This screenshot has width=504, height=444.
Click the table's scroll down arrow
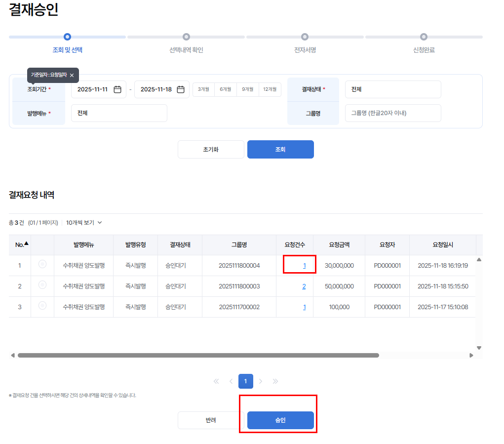coord(479,348)
